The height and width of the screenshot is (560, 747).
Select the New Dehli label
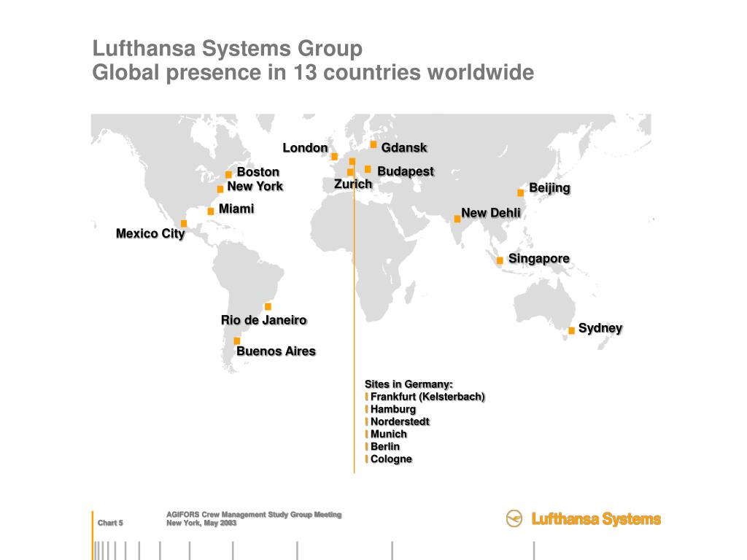tap(491, 213)
